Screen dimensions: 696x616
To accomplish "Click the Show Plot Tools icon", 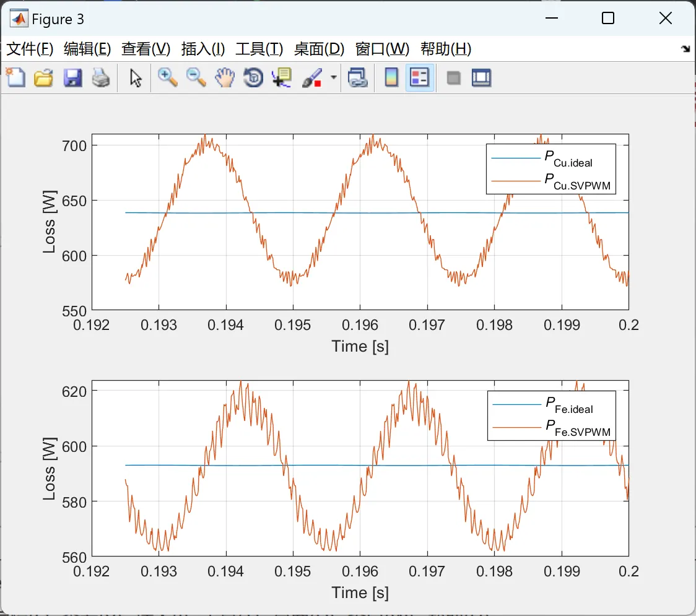I will (x=482, y=77).
